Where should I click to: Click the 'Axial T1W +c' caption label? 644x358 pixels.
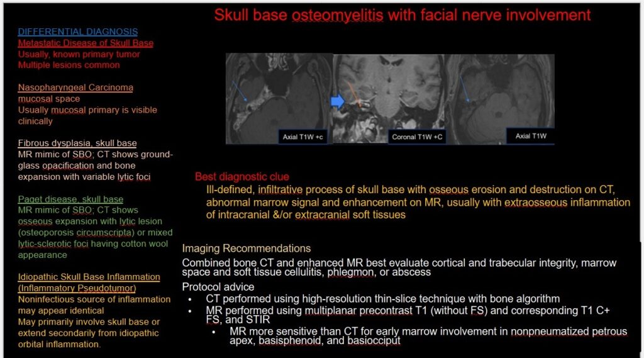click(303, 137)
